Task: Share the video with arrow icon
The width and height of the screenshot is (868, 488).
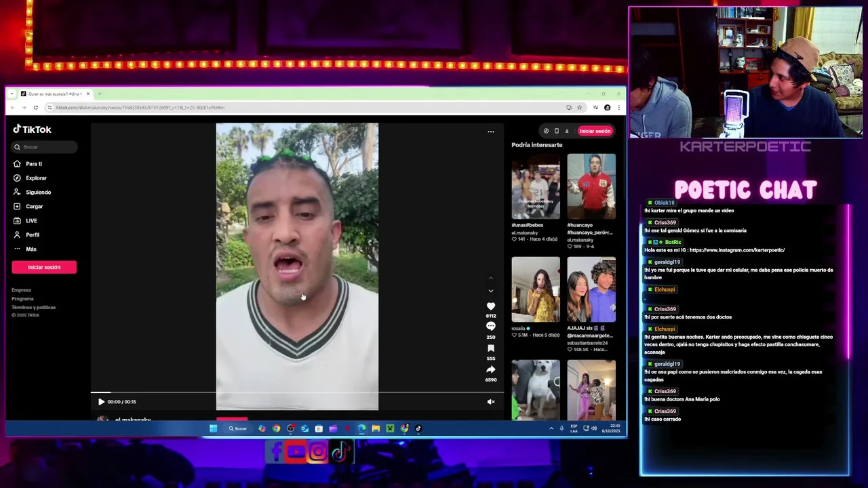Action: (x=491, y=369)
